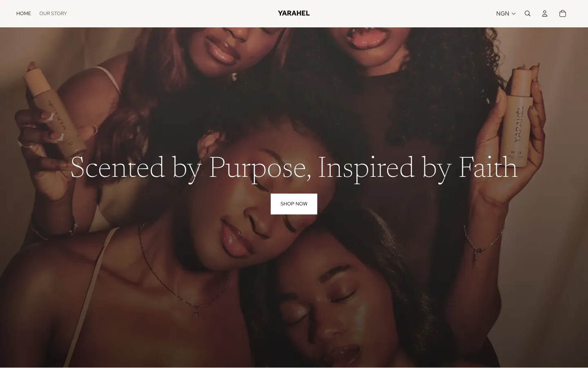Click the SHOP NOW button

(x=294, y=204)
